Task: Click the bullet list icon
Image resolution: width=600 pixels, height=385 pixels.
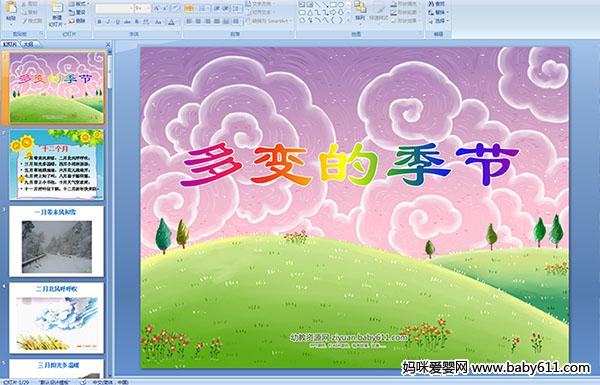Action: pos(189,8)
